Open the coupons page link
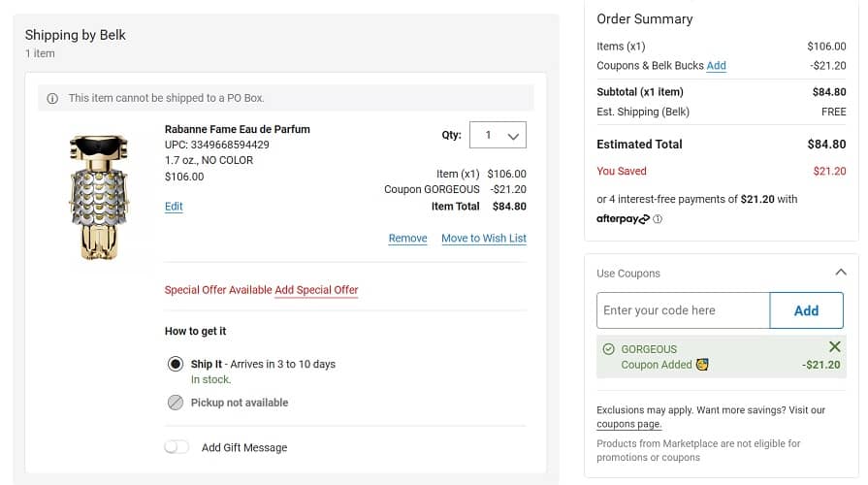Viewport: 868px width, 485px height. 629,424
